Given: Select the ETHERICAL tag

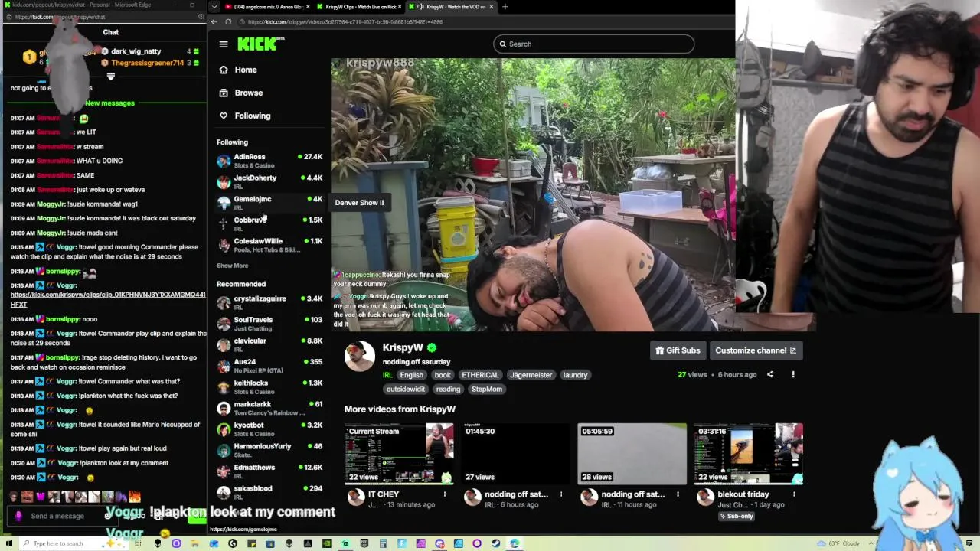Looking at the screenshot, I should [480, 375].
